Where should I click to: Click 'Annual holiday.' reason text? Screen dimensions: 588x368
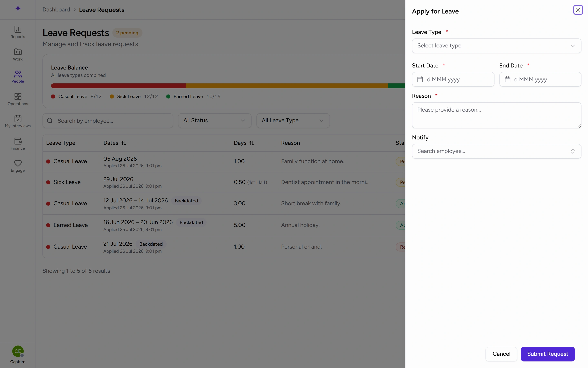tap(300, 225)
